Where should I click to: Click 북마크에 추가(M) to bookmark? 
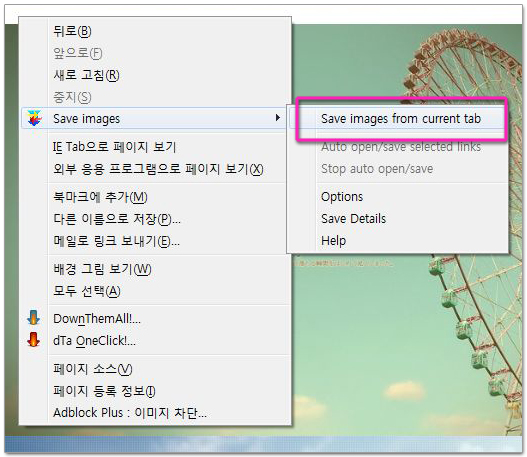pos(155,197)
